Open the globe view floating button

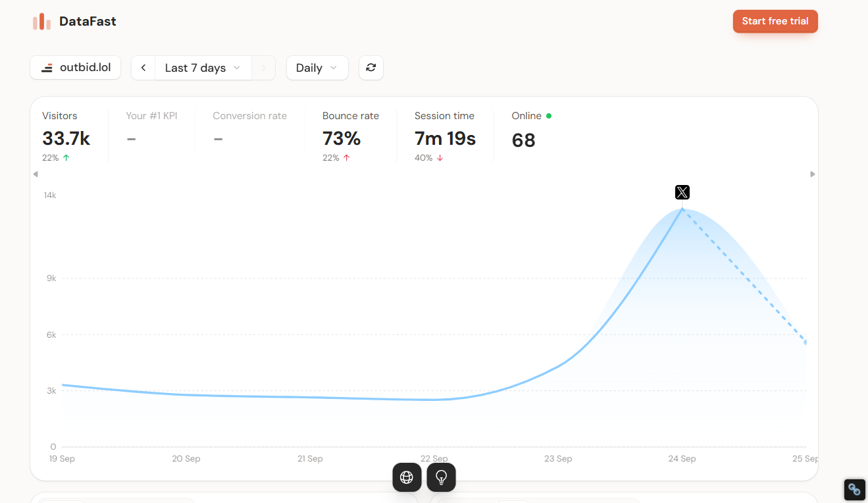tap(407, 477)
